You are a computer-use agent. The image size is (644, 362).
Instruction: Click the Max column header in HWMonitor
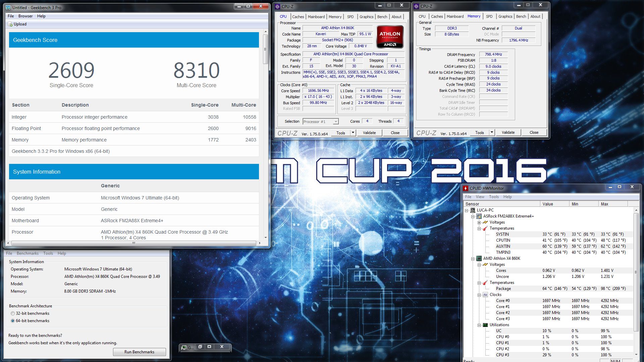coord(613,204)
